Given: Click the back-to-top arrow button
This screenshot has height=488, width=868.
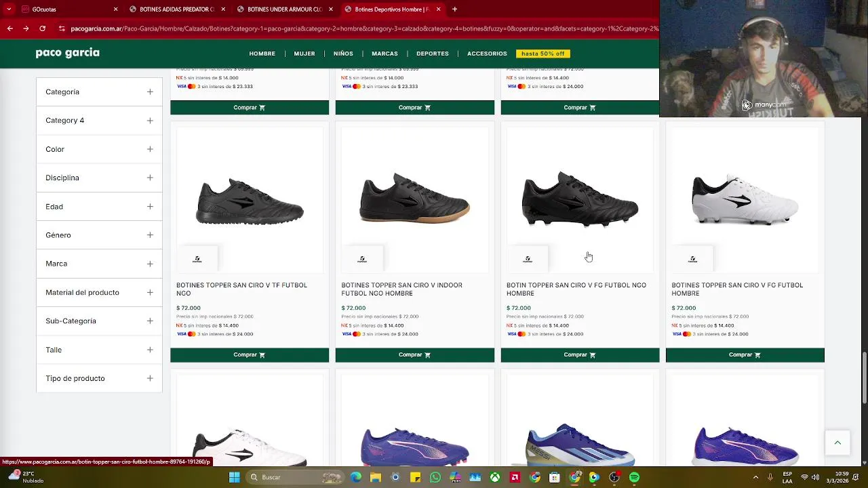Looking at the screenshot, I should (x=837, y=443).
